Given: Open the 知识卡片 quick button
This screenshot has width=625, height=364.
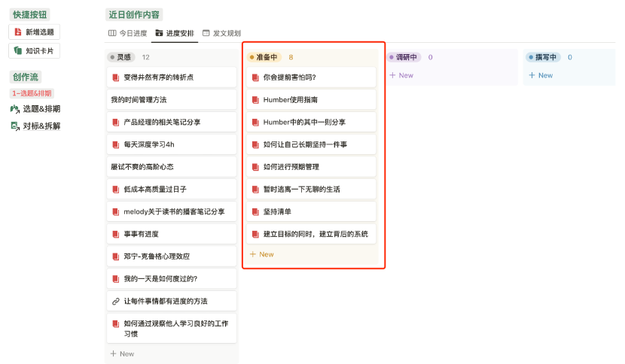Looking at the screenshot, I should 35,50.
